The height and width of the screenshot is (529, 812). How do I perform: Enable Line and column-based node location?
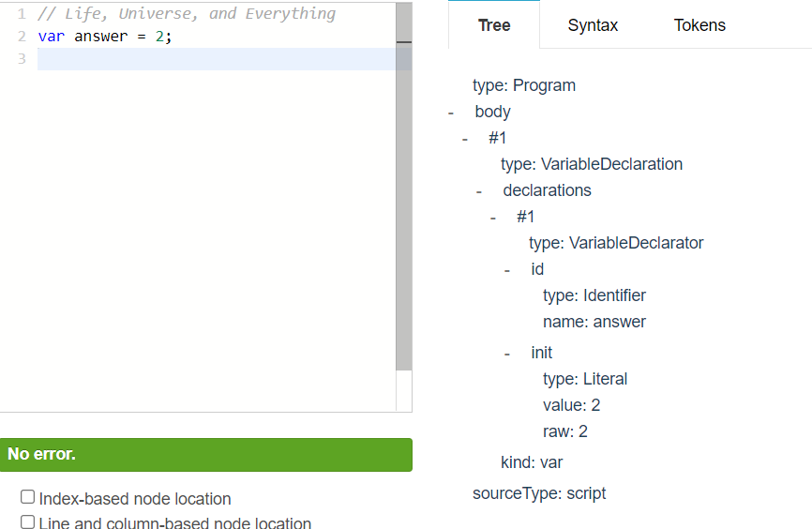(x=27, y=521)
